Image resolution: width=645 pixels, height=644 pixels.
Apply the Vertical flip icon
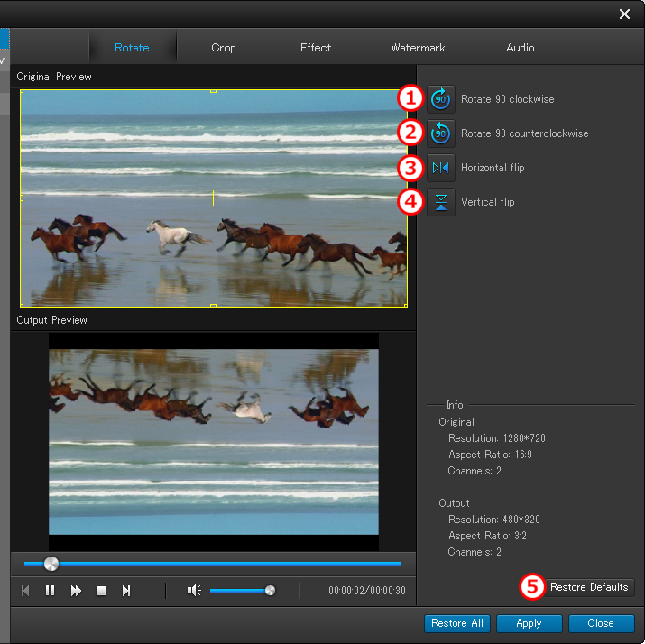(x=441, y=202)
